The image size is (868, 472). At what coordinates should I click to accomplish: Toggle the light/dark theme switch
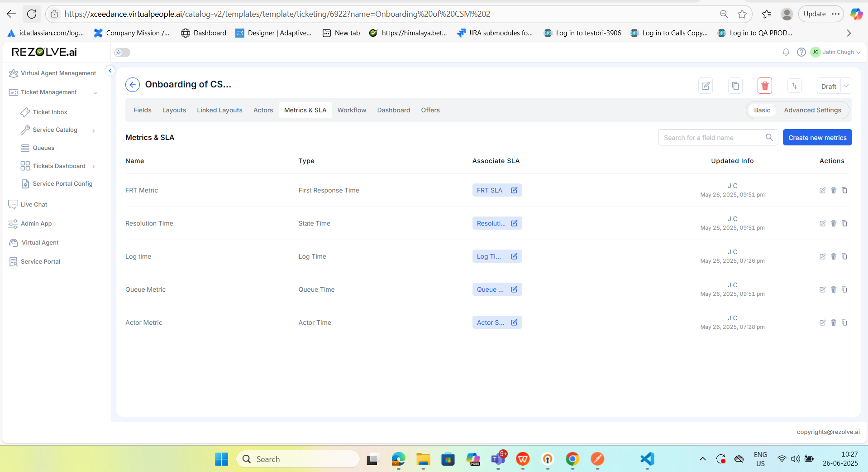pyautogui.click(x=122, y=53)
